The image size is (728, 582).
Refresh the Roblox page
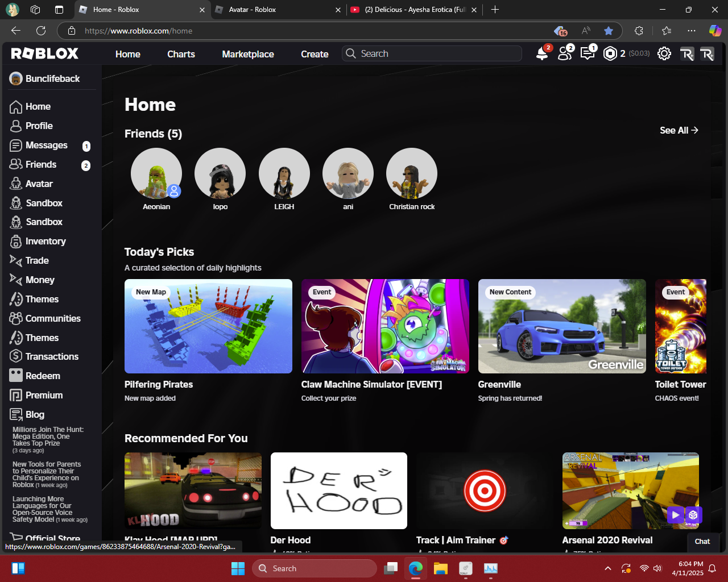41,31
